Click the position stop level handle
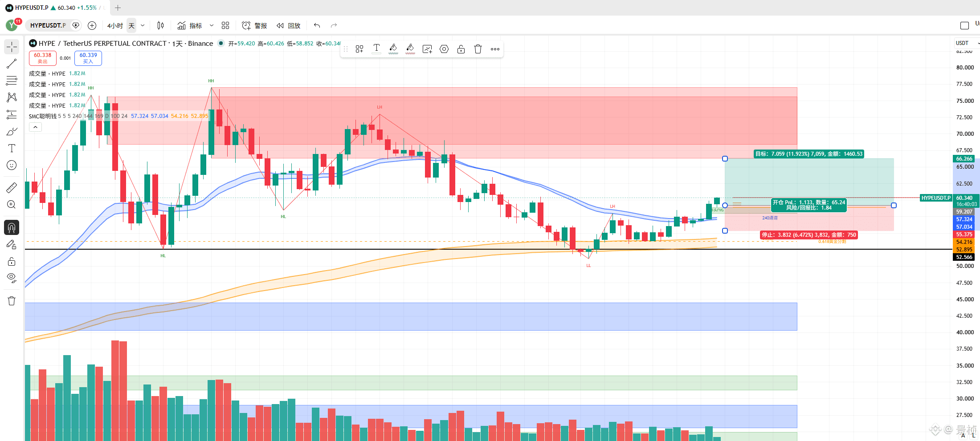This screenshot has width=980, height=441. pyautogui.click(x=725, y=231)
